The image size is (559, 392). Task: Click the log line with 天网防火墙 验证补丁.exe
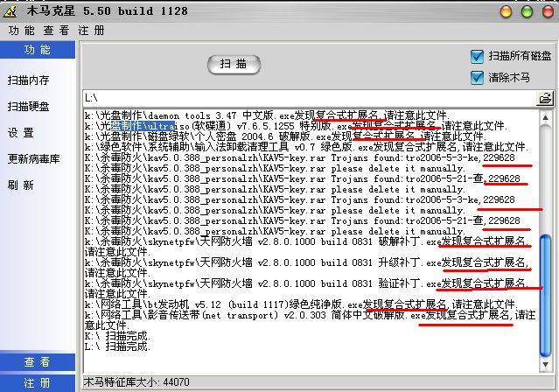[307, 289]
